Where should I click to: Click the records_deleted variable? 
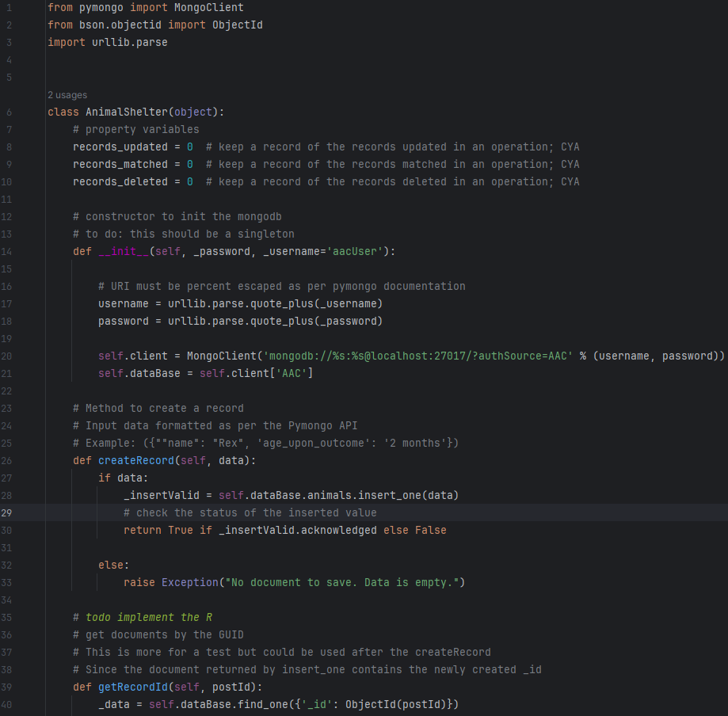pos(120,181)
